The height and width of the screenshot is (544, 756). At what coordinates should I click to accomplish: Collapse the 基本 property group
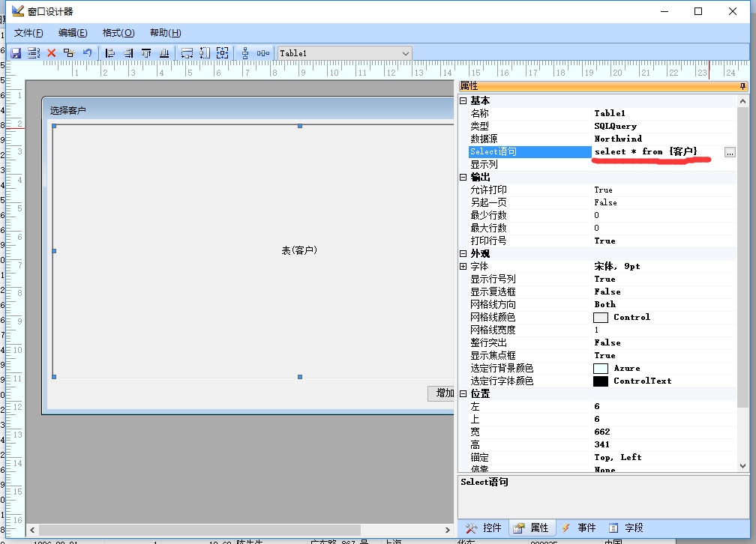coord(463,100)
